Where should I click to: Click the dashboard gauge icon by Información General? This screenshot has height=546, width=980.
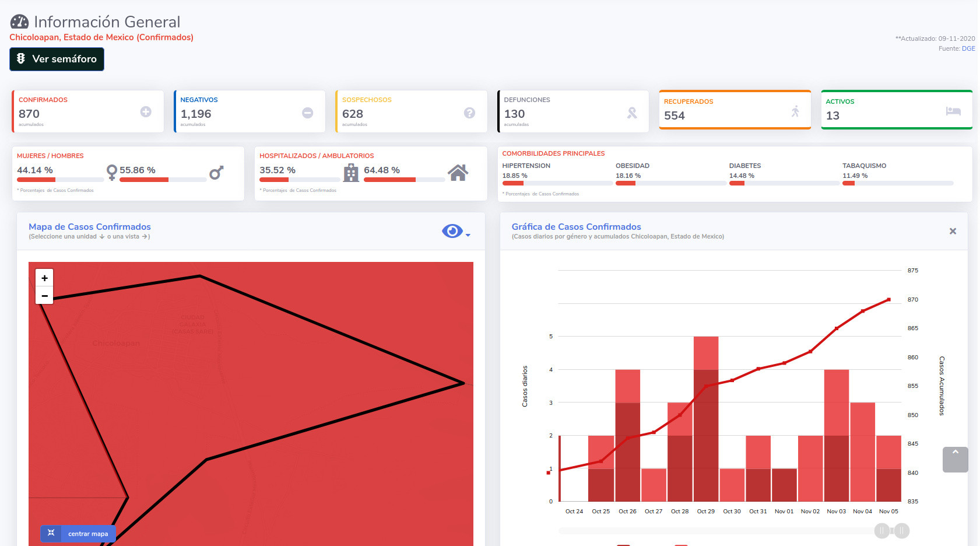pos(19,22)
